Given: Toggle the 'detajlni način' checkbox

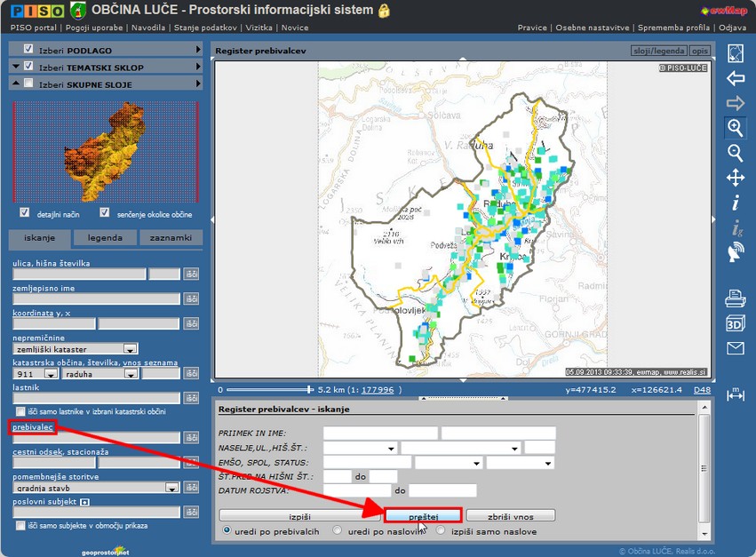Looking at the screenshot, I should point(25,213).
